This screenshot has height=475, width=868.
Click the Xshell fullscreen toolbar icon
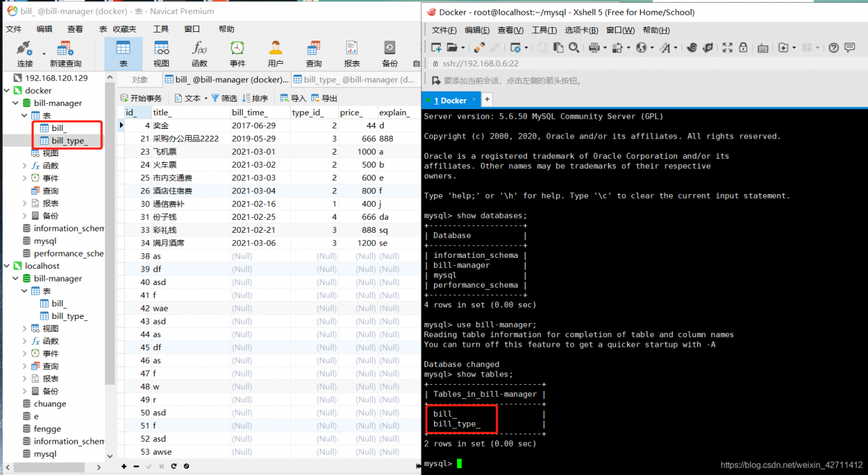(x=727, y=47)
